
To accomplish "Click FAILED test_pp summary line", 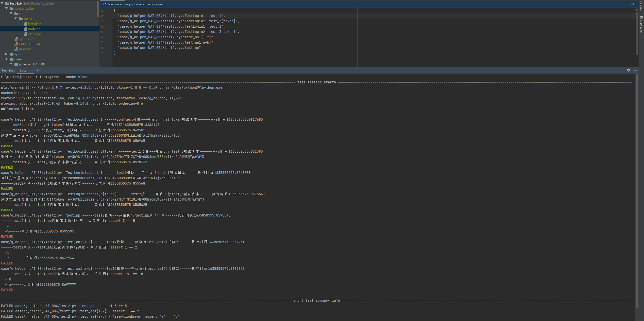I will pos(64,306).
